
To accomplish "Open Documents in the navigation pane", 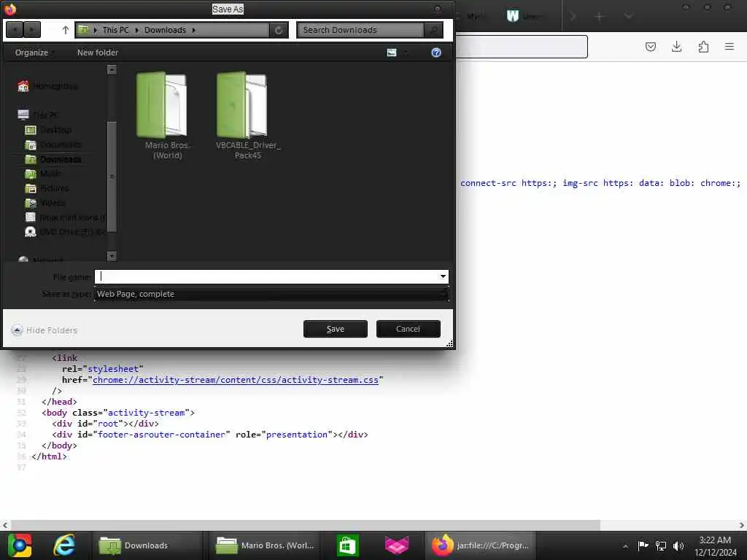I will pyautogui.click(x=53, y=144).
